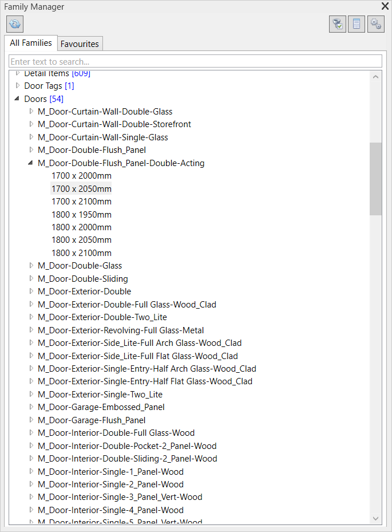The width and height of the screenshot is (392, 532).
Task: Expand M_Door-Exterior-Double-Two_Lite family
Action: (31, 317)
